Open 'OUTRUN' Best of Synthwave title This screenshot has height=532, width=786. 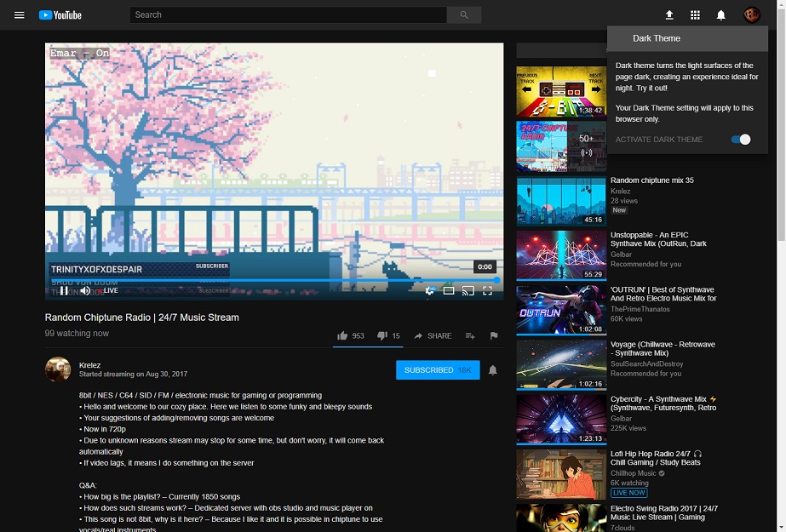click(663, 294)
